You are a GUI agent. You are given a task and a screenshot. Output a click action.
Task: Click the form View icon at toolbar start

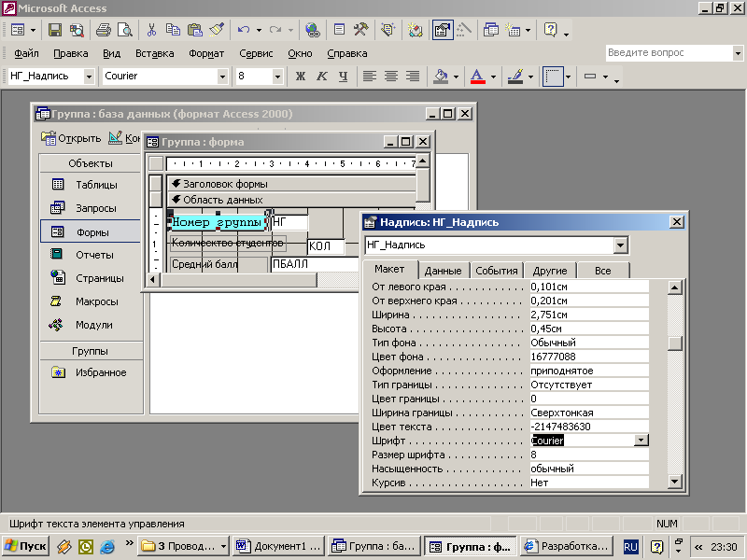coord(18,31)
